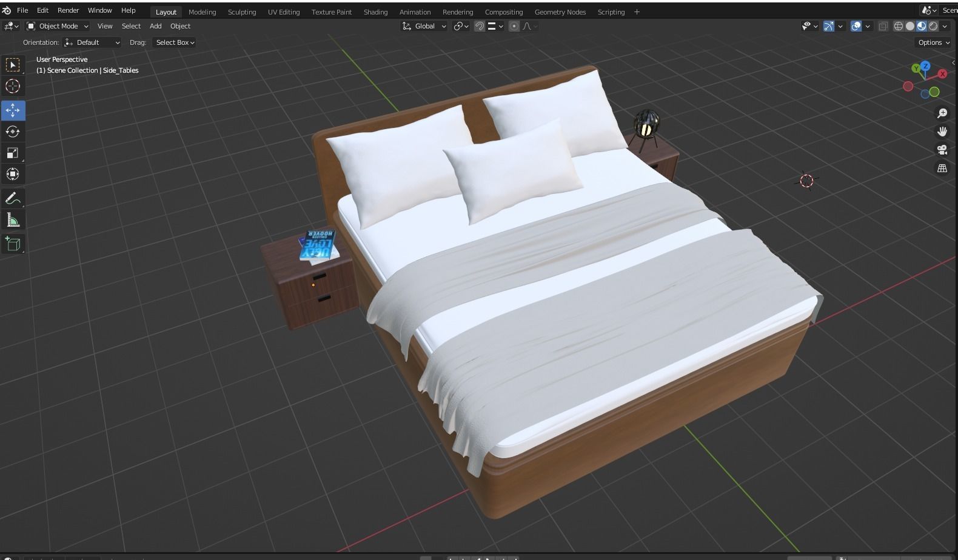Open the viewport Add menu
This screenshot has width=958, height=560.
point(155,26)
